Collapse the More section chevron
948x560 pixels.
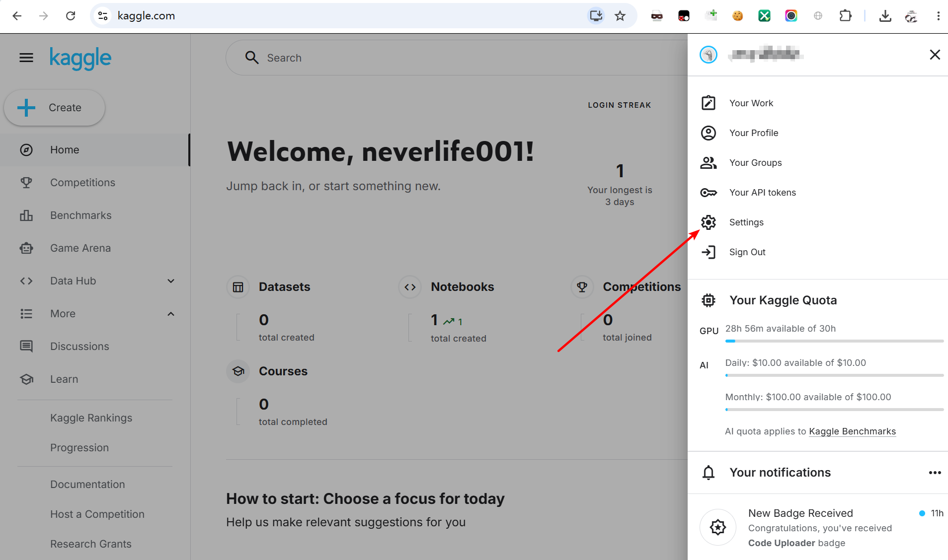click(171, 314)
